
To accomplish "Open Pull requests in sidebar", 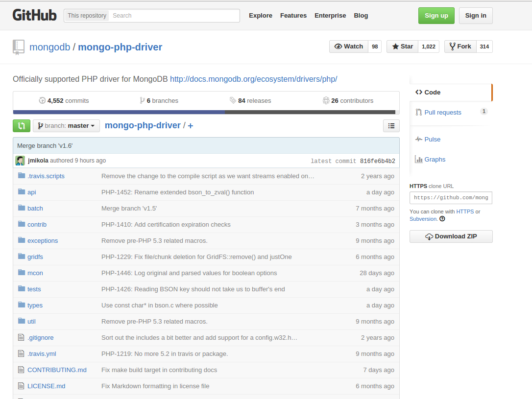I will (x=442, y=113).
